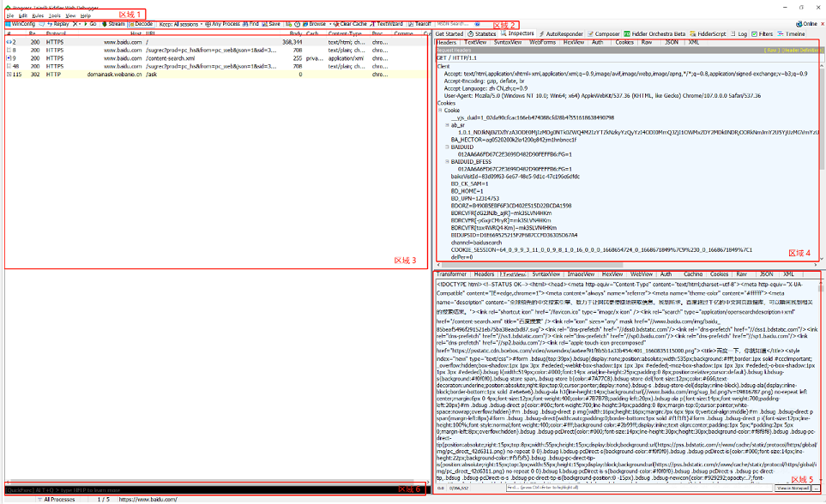This screenshot has width=826, height=504.
Task: Click the Header Definitions link
Action: [x=802, y=50]
